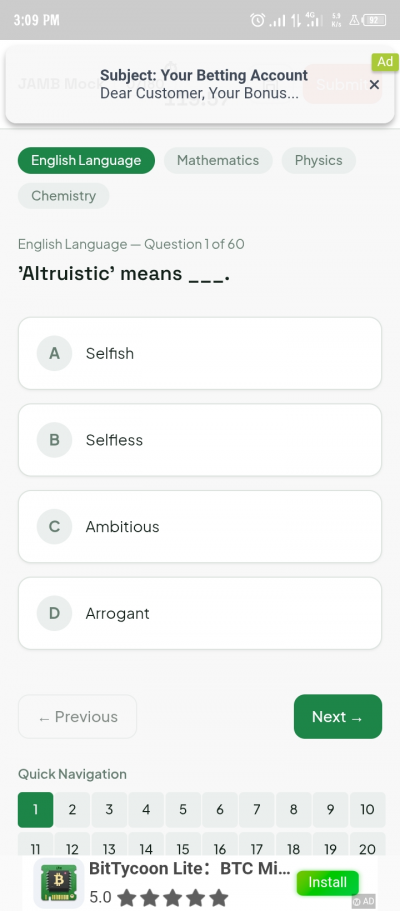Switch to the Physics subject tab
The image size is (400, 911).
coord(319,160)
